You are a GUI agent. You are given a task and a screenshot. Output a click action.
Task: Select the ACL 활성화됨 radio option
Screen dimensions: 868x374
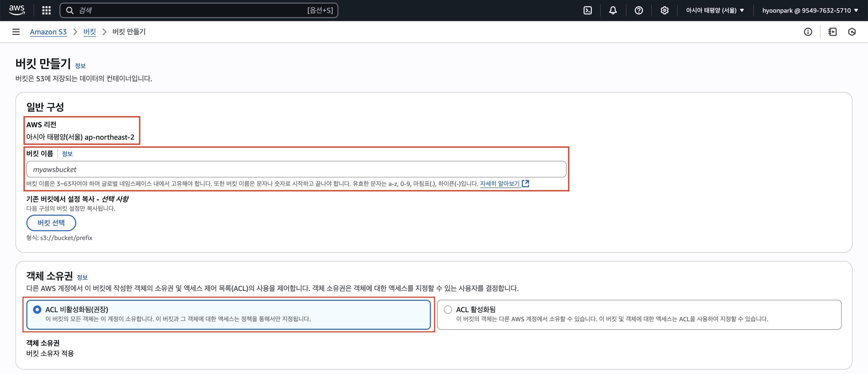pos(448,310)
